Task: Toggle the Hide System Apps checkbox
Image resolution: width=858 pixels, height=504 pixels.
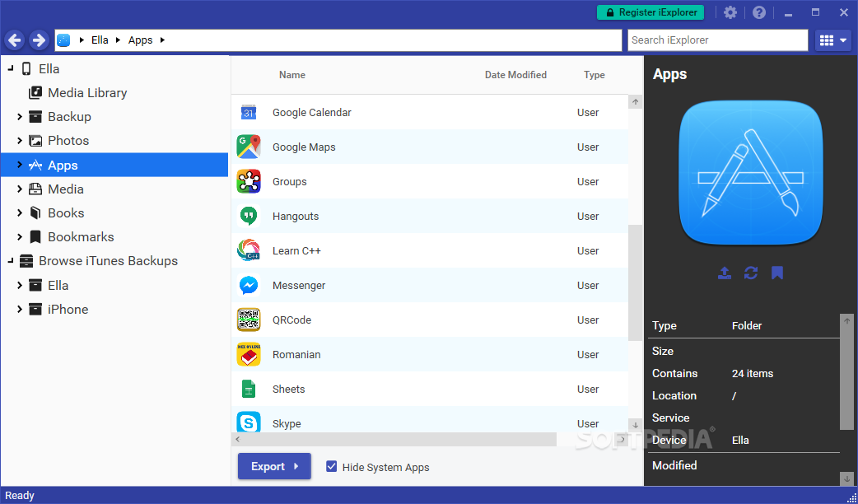Action: pyautogui.click(x=331, y=466)
